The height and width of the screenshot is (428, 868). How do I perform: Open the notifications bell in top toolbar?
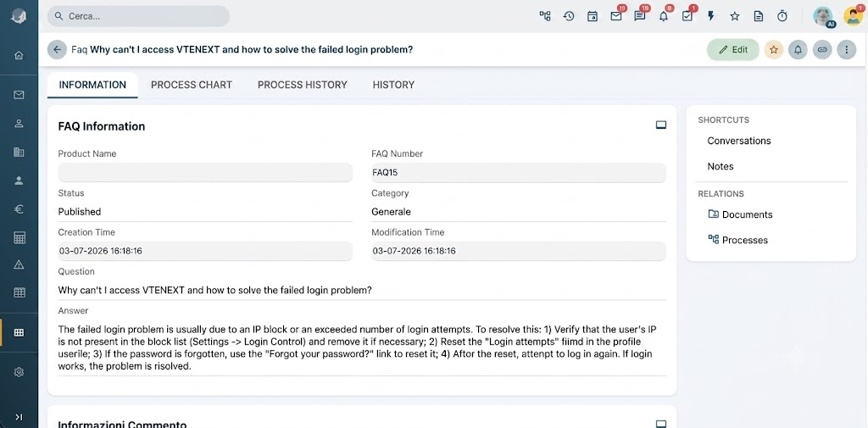(664, 16)
